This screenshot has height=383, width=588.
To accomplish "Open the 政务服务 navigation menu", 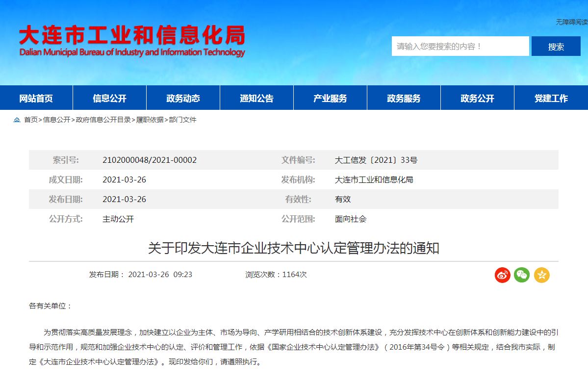I will [404, 98].
